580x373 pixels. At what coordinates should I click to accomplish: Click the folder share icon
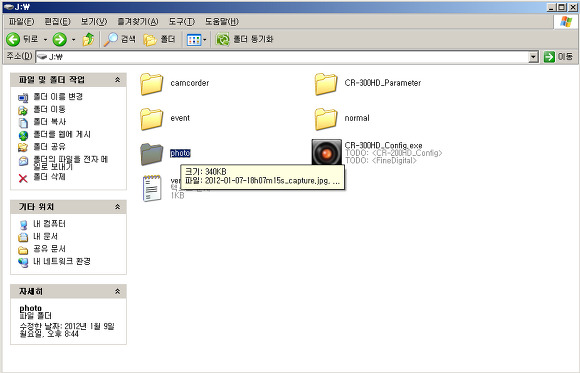coord(23,148)
